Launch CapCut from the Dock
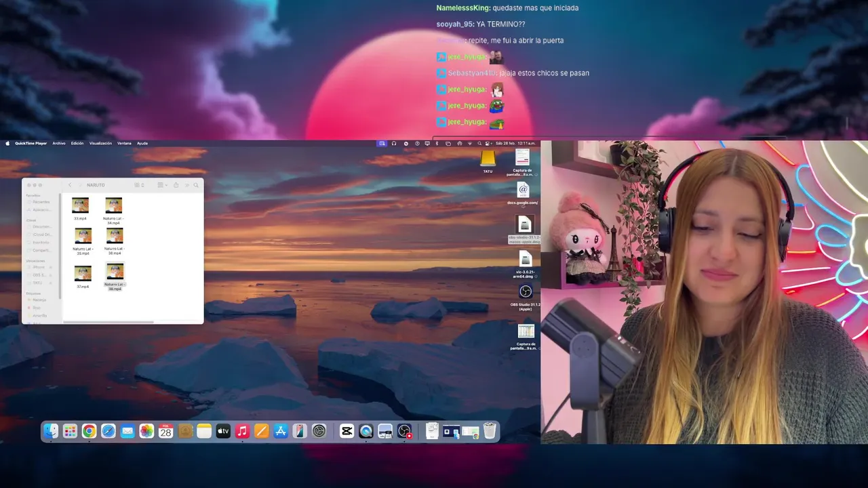This screenshot has width=868, height=488. (x=347, y=431)
